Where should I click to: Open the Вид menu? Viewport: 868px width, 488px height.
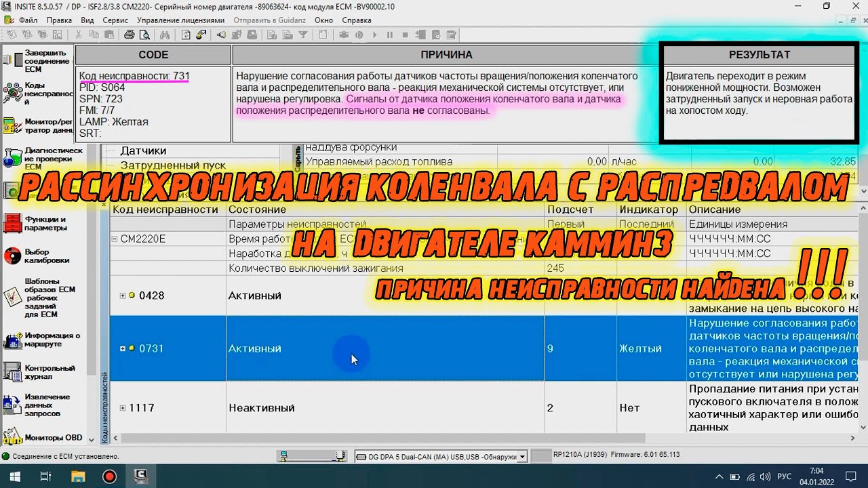pos(87,20)
